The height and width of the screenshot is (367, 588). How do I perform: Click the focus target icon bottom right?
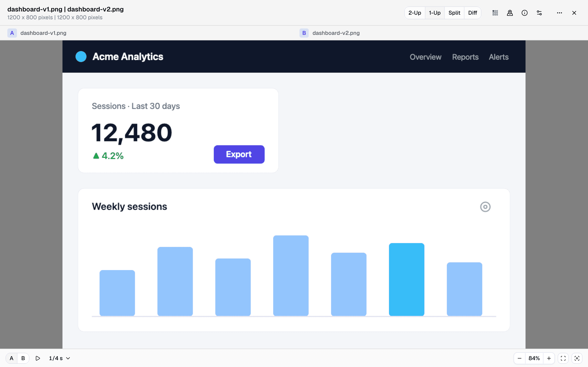[x=577, y=358]
